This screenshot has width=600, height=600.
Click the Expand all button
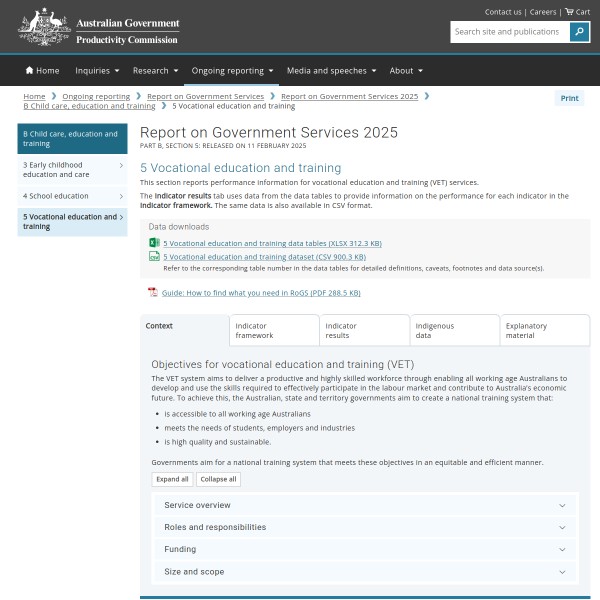click(171, 479)
